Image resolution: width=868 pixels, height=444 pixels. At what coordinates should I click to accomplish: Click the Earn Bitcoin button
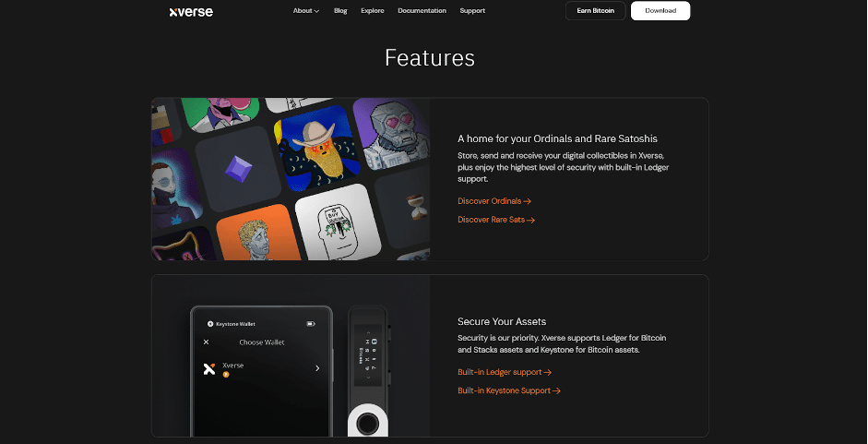595,10
